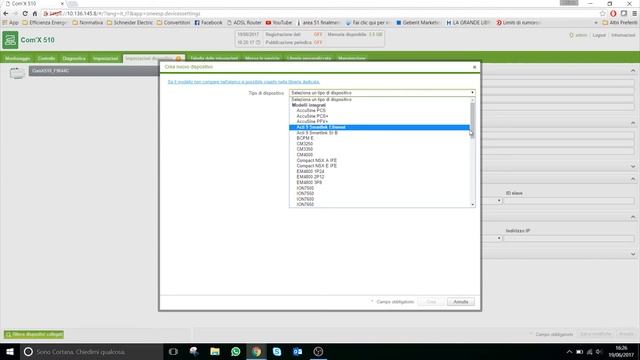The height and width of the screenshot is (360, 640).
Task: Open the Apps shortcut in the bookmarks bar
Action: point(11,23)
